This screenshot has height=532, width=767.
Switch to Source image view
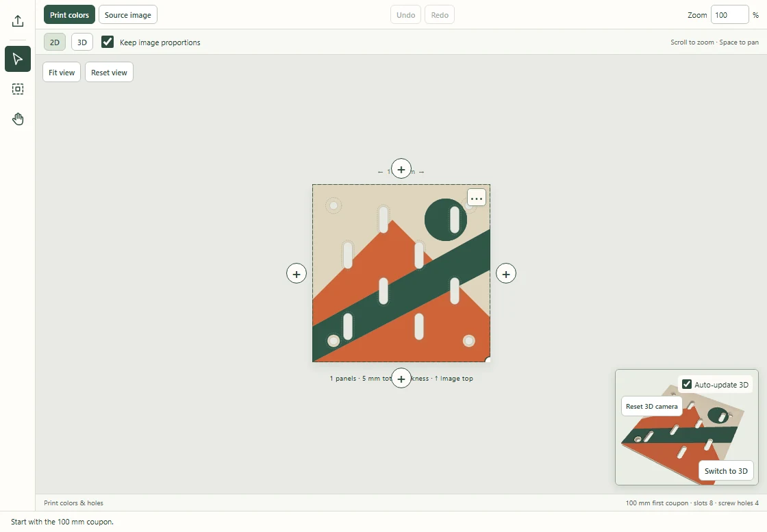coord(127,14)
